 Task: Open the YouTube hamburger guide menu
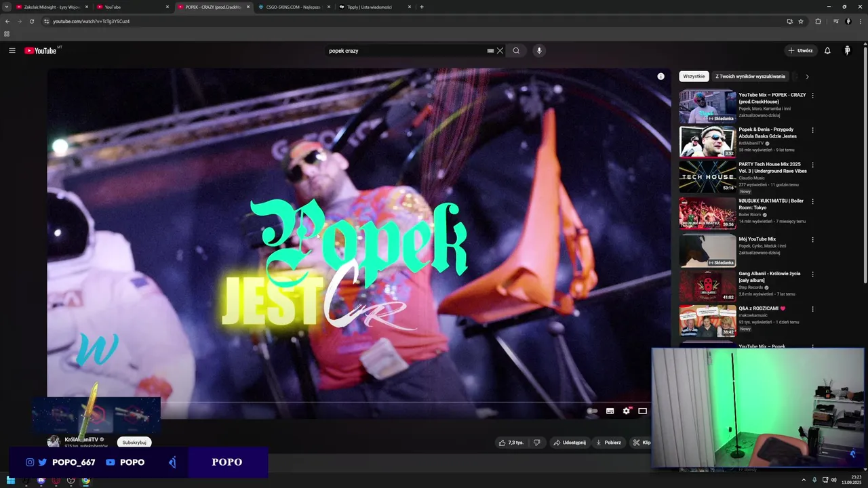pyautogui.click(x=12, y=51)
